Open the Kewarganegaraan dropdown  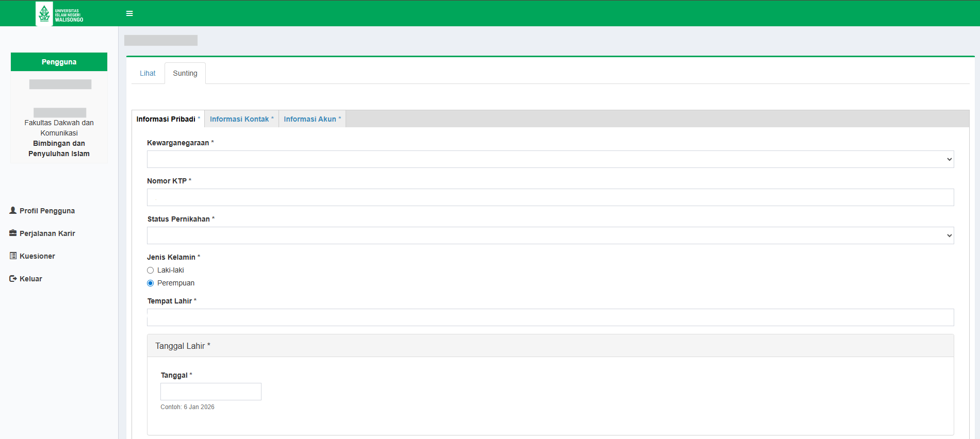[x=550, y=159]
